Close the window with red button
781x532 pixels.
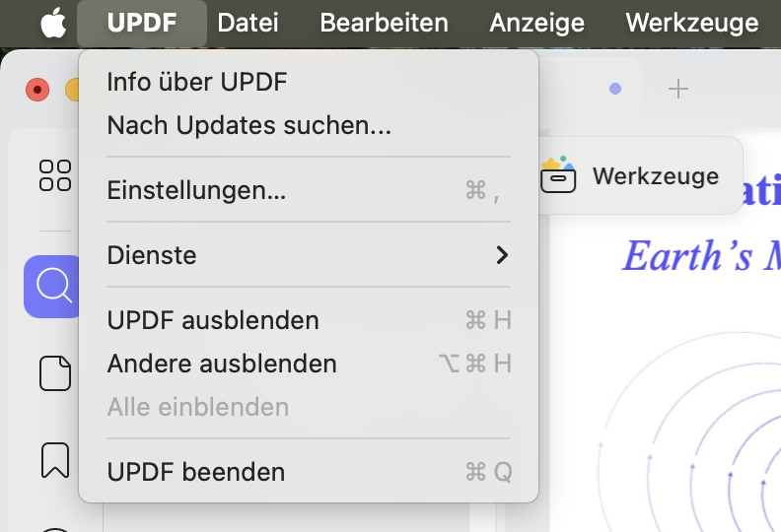(x=37, y=90)
